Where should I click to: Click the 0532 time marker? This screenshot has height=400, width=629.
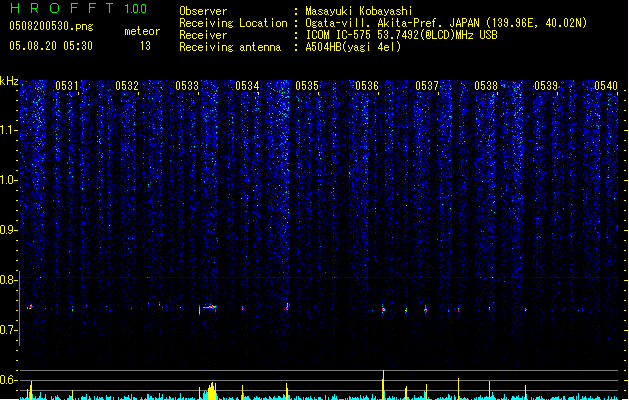point(127,86)
